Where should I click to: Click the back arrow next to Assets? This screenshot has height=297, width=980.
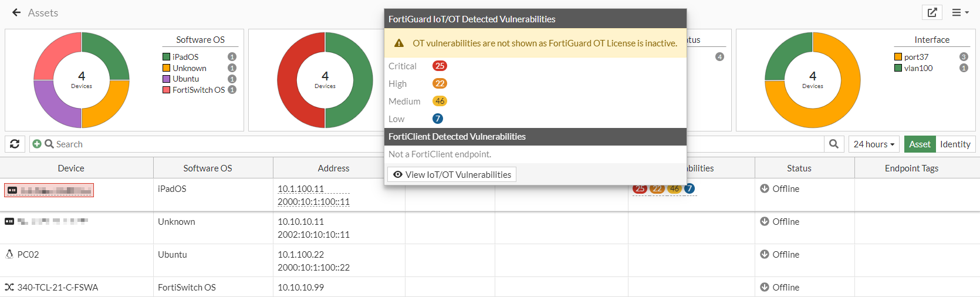[16, 12]
